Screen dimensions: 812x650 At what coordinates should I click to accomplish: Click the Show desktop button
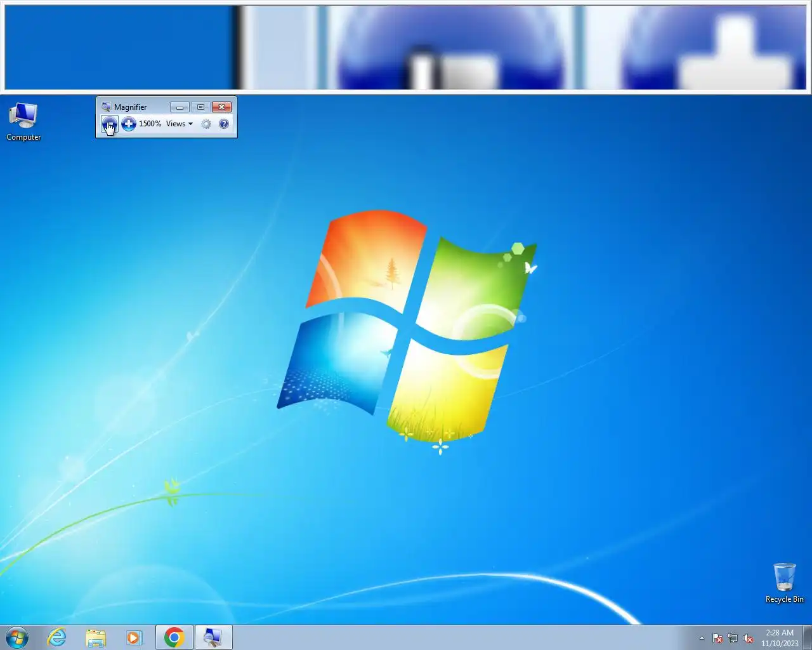click(807, 637)
